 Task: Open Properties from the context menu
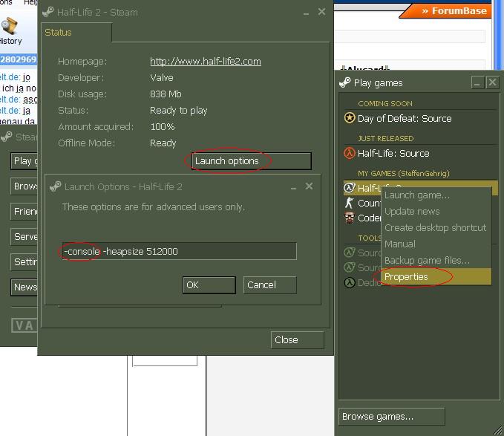click(x=436, y=276)
